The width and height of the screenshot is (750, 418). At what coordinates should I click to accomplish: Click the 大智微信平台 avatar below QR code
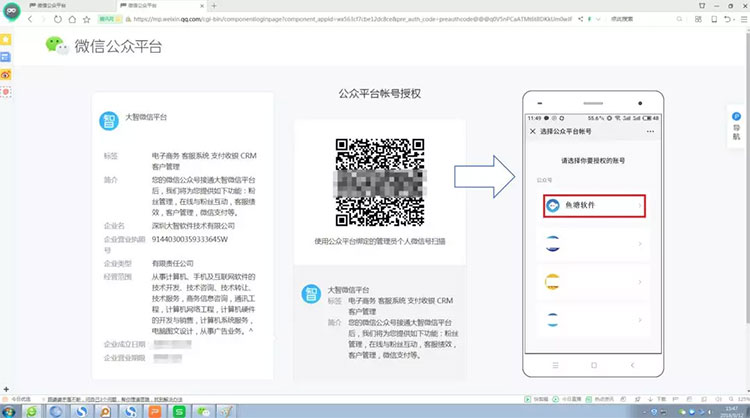coord(311,294)
